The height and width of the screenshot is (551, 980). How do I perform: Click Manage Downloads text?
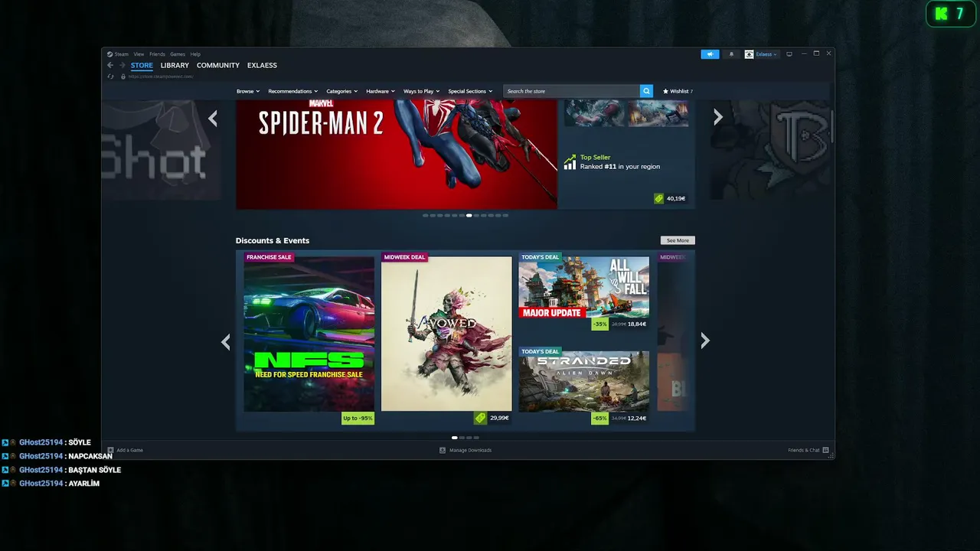(x=471, y=450)
